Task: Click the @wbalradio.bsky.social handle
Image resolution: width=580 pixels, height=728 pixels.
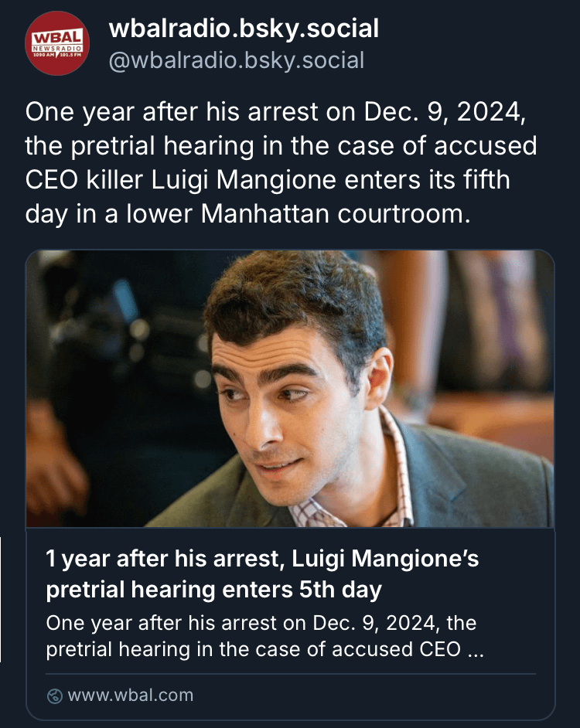Action: (237, 60)
